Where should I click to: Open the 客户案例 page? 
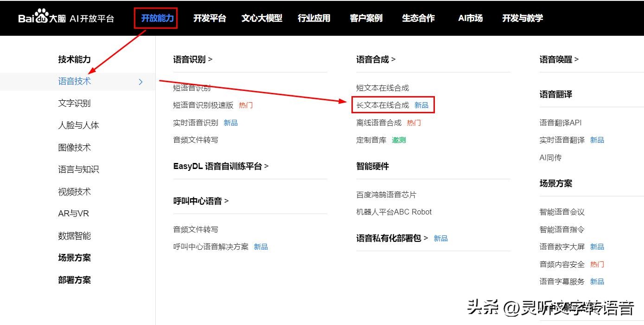(x=366, y=18)
